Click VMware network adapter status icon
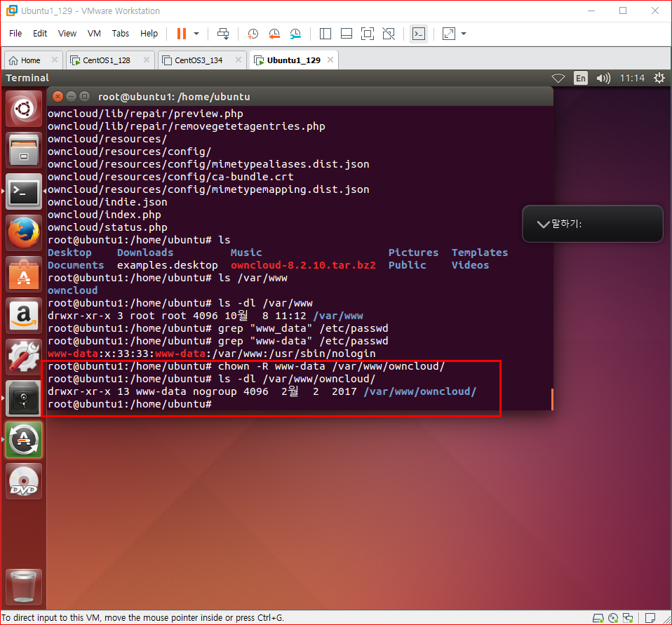The width and height of the screenshot is (672, 625). coord(628,618)
